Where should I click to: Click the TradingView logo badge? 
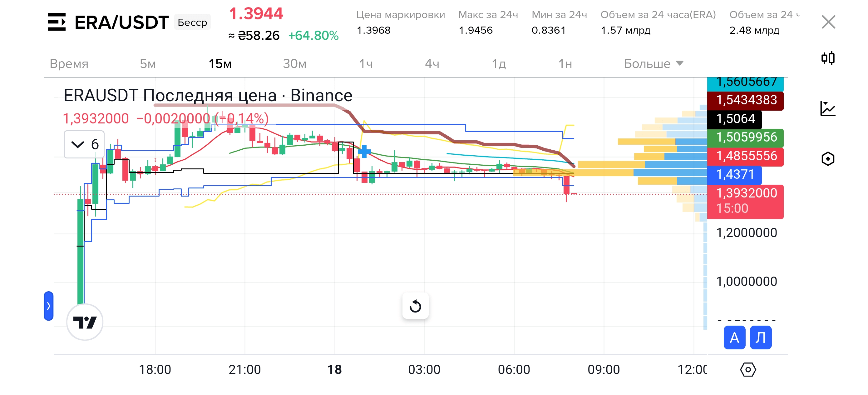pos(85,322)
